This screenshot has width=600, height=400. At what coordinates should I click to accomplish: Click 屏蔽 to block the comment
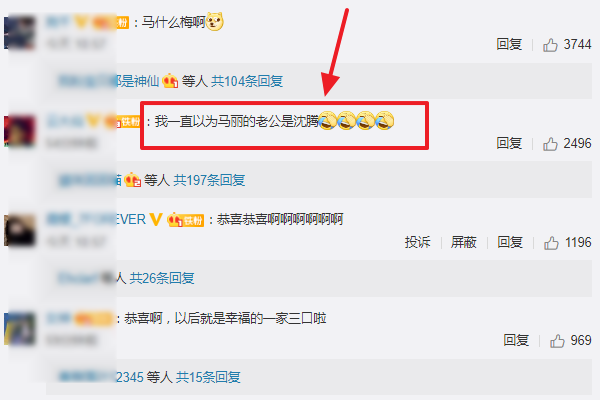click(x=463, y=242)
